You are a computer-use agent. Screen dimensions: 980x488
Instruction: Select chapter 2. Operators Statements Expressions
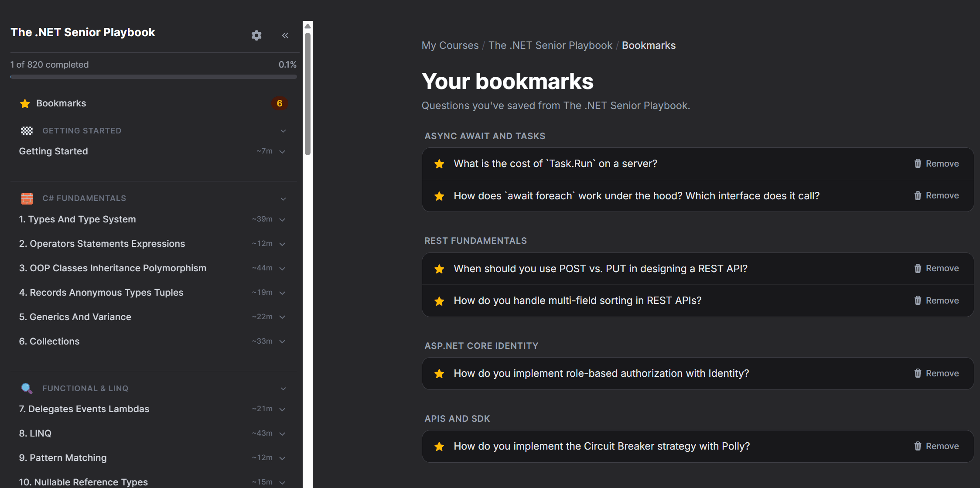point(102,244)
